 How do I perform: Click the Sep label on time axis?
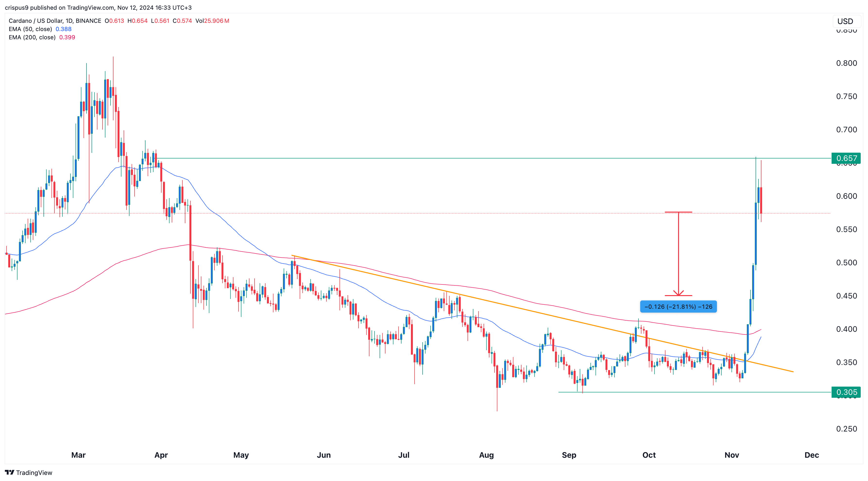(569, 455)
